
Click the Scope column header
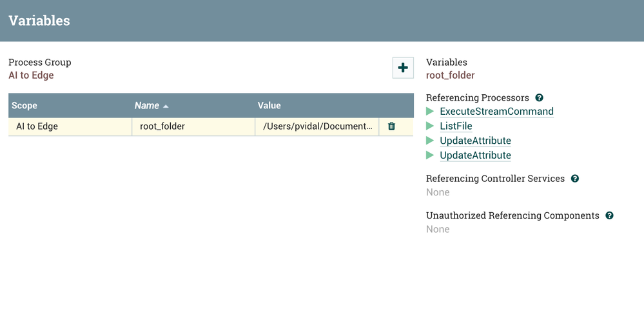point(24,106)
